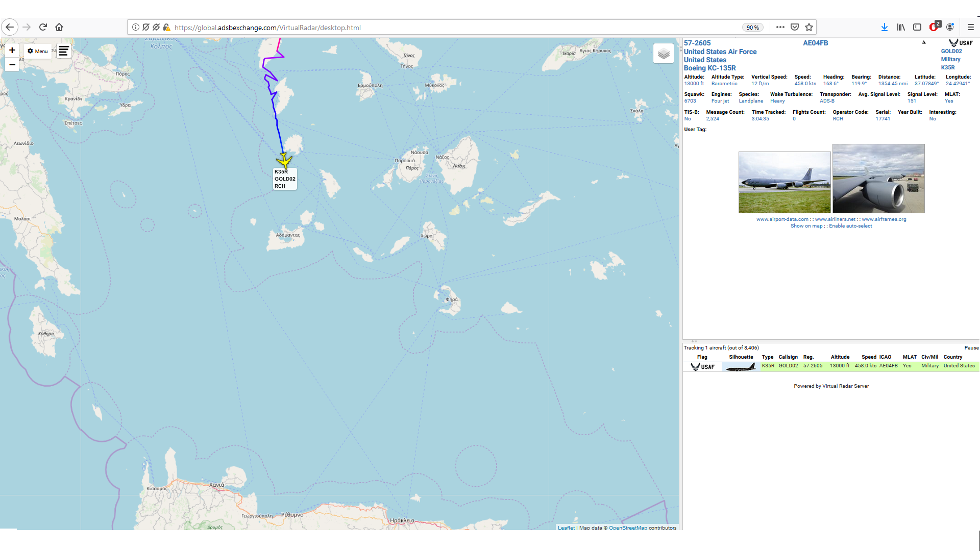Open the Firefox library icon

[x=901, y=28]
